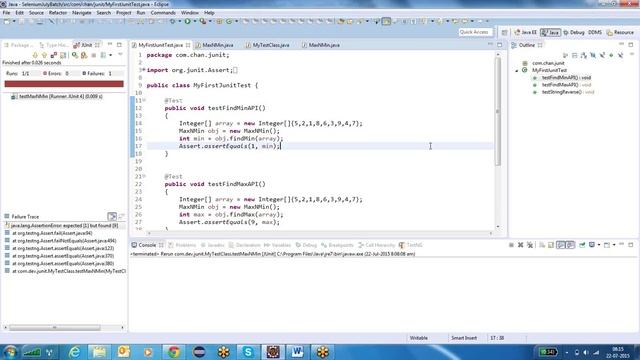
Task: Switch to the DDMS perspective
Action: [x=595, y=32]
